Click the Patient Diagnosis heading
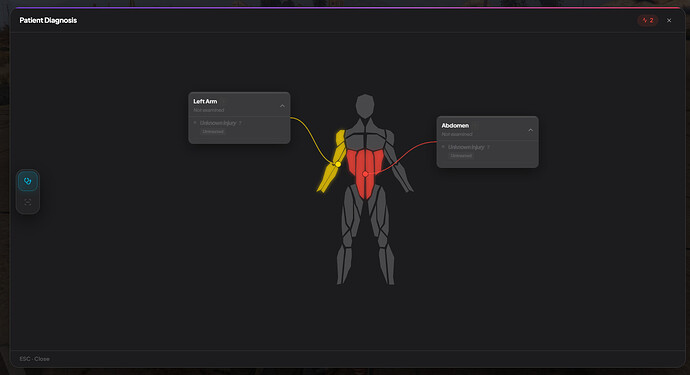This screenshot has height=375, width=690. coord(48,20)
